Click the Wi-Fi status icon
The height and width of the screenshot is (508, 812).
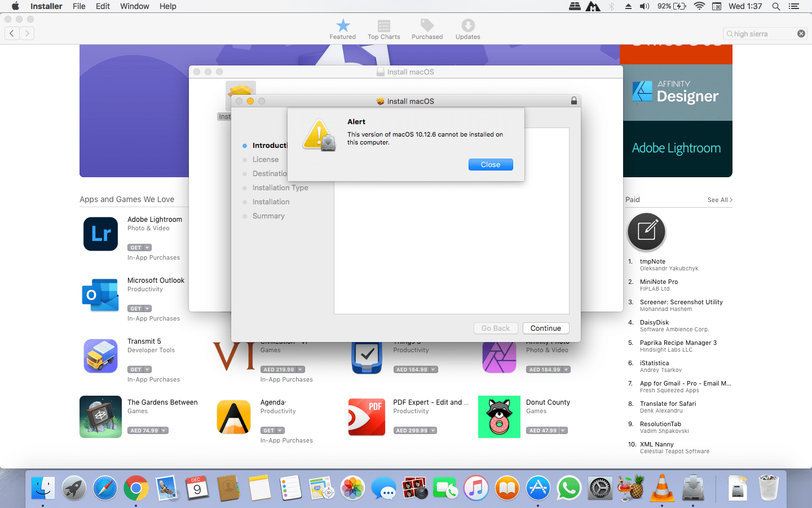[x=699, y=6]
